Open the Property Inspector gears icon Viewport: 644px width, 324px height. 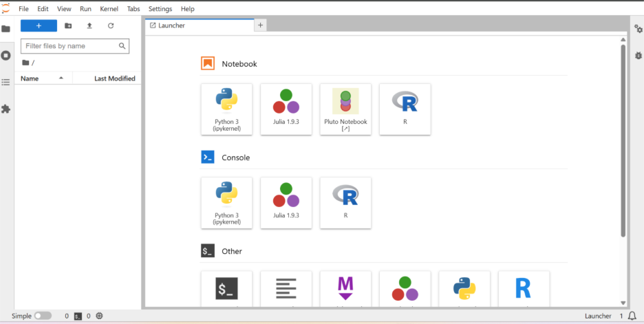(x=638, y=29)
